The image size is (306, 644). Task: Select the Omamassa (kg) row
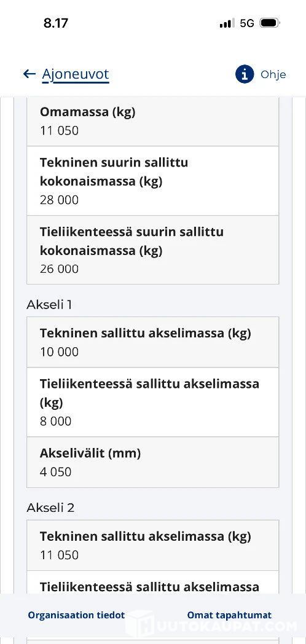pos(153,122)
